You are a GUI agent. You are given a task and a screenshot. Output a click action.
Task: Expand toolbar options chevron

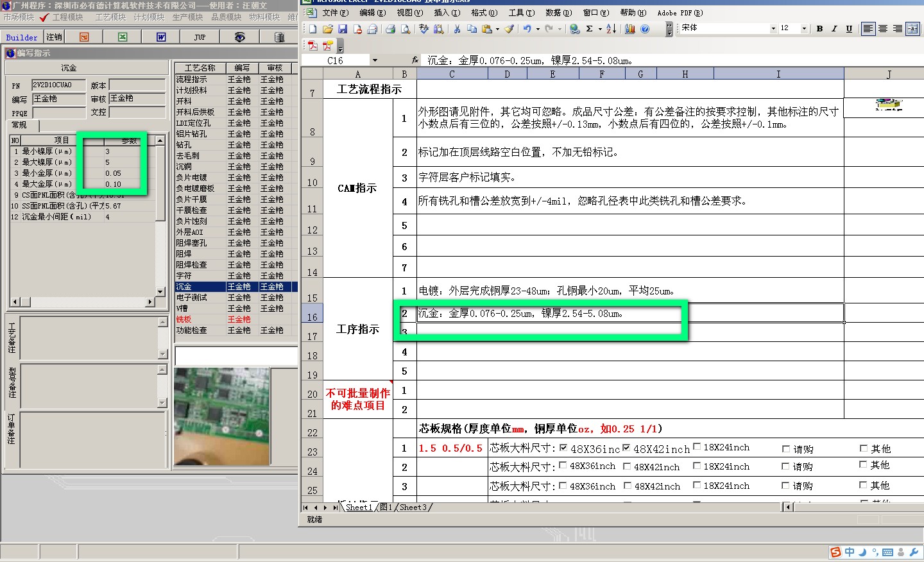669,29
